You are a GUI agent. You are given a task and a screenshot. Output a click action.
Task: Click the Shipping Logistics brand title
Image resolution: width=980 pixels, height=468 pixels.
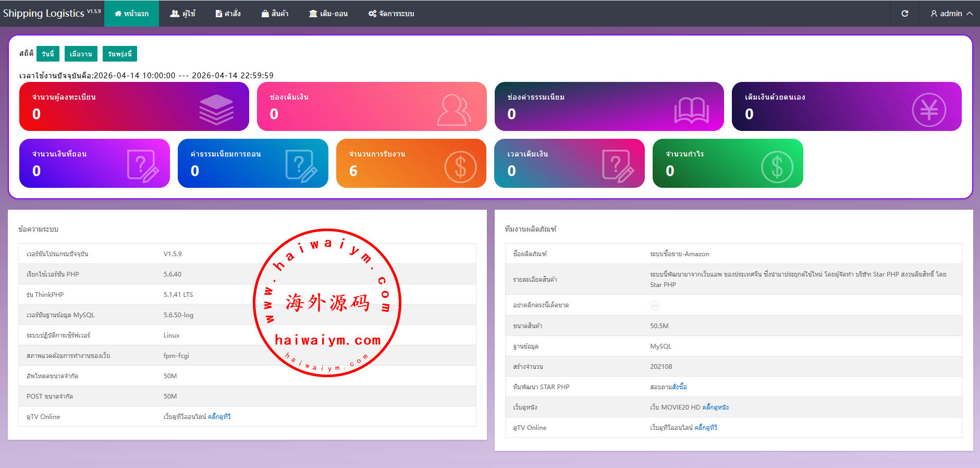[x=44, y=14]
